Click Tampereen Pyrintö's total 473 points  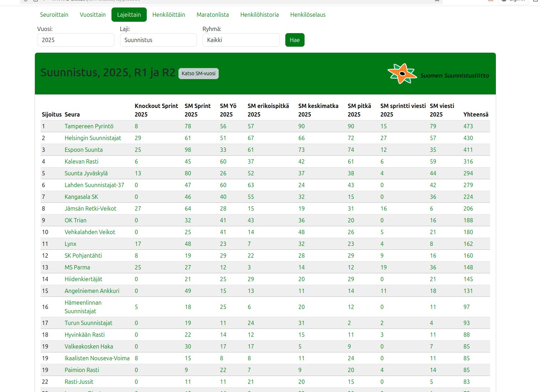pos(468,126)
